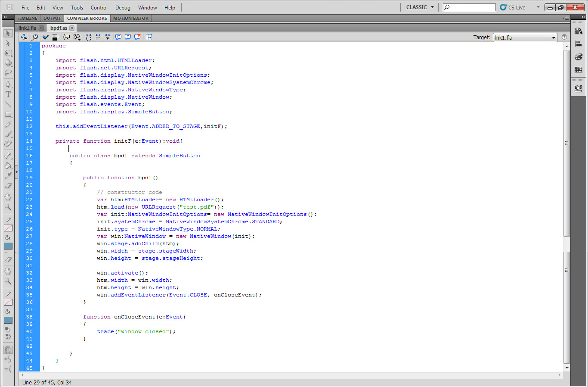
Task: Click the CS Live button
Action: pyautogui.click(x=513, y=7)
